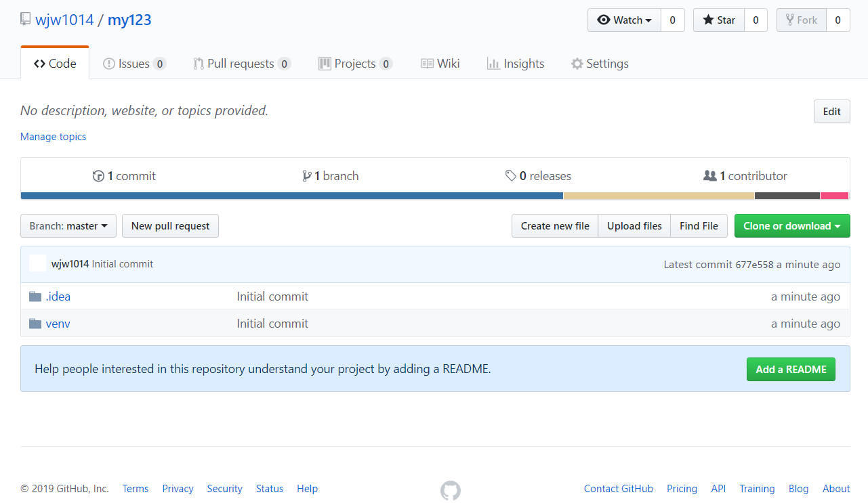Click the commit history clock icon
Image resolution: width=868 pixels, height=503 pixels.
98,176
